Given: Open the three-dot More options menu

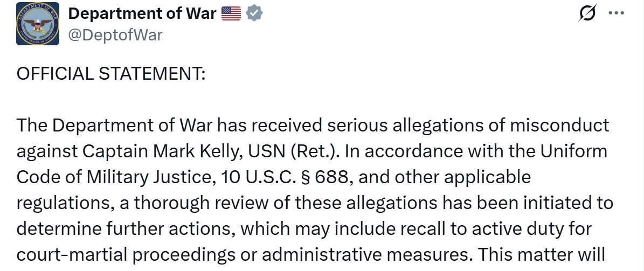Looking at the screenshot, I should [x=615, y=13].
